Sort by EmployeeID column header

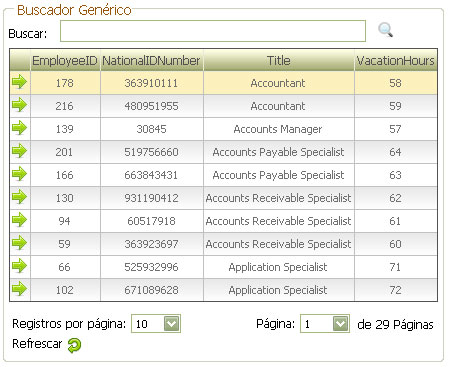(x=65, y=61)
